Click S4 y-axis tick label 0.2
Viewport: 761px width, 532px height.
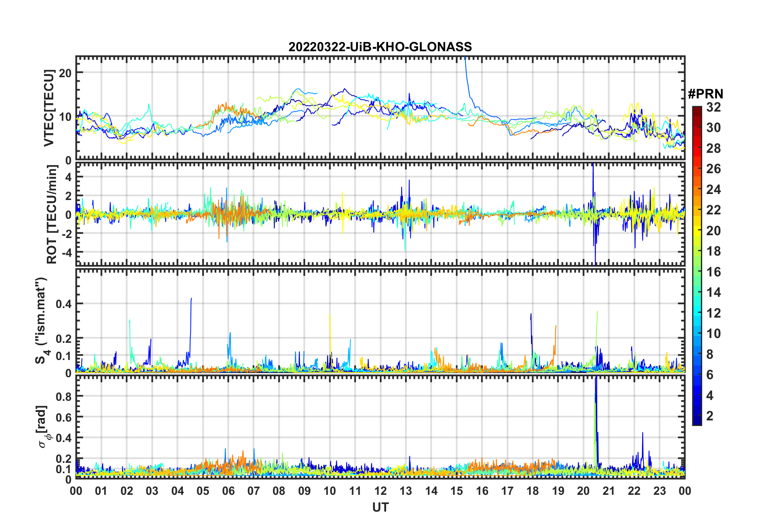64,338
